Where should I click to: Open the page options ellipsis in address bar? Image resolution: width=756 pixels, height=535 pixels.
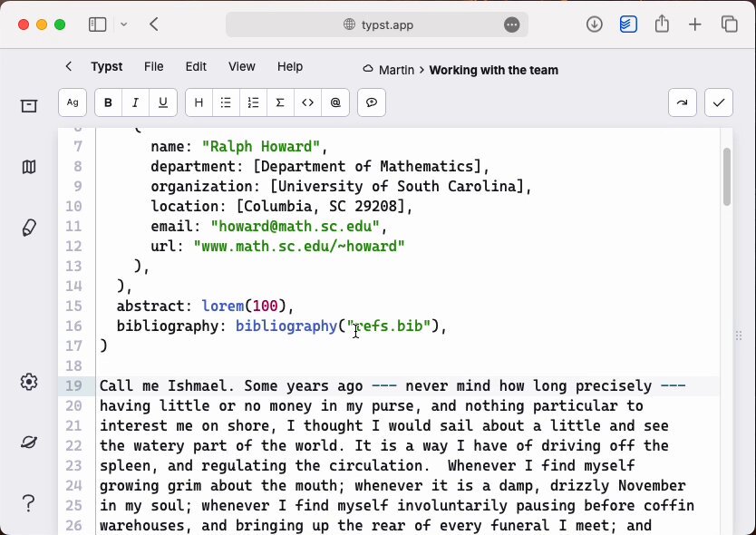(511, 24)
